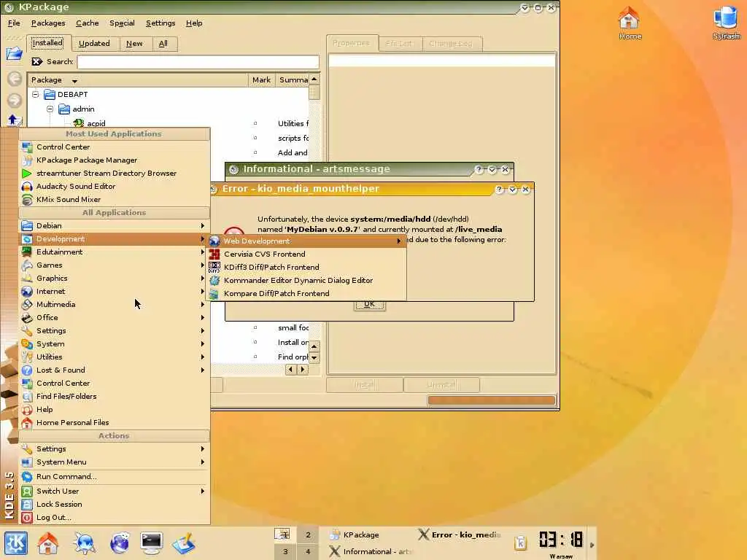Switch to the New packages tab
The width and height of the screenshot is (747, 560).
pos(134,43)
